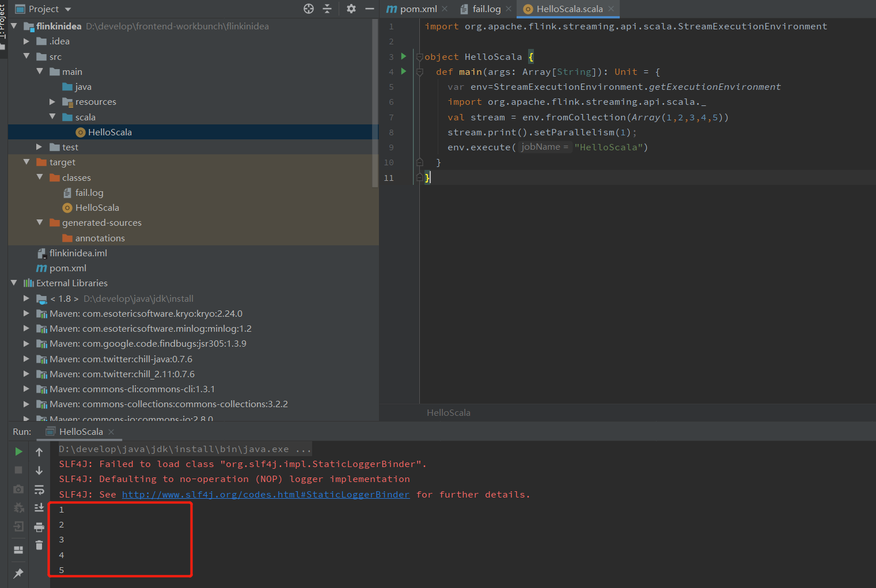Image resolution: width=876 pixels, height=588 pixels.
Task: Expand Maven kryo:2.24.0 library
Action: point(26,313)
